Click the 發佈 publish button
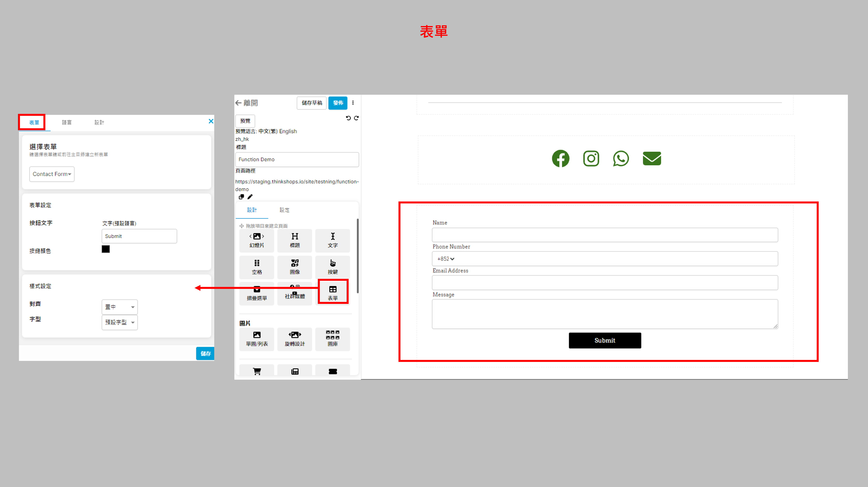 coord(338,103)
